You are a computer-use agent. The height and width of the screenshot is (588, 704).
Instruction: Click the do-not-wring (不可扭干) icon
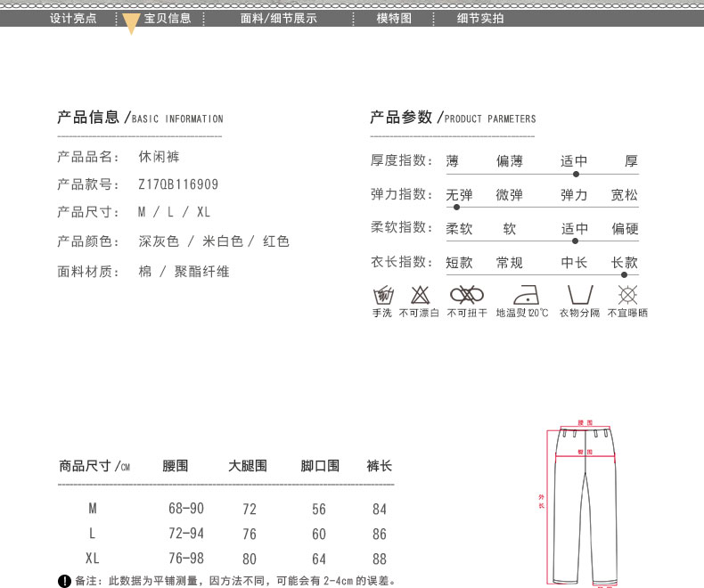coord(466,295)
